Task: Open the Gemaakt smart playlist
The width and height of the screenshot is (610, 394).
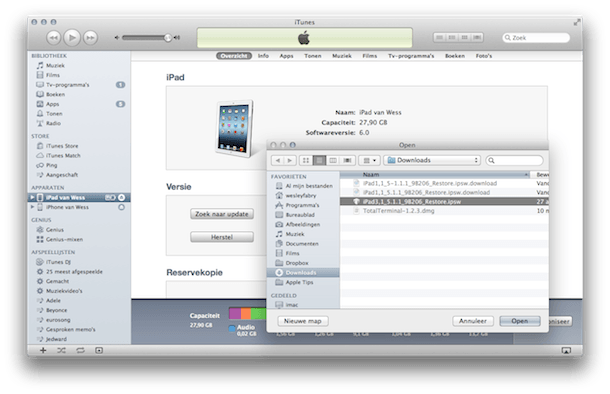Action: pos(57,281)
